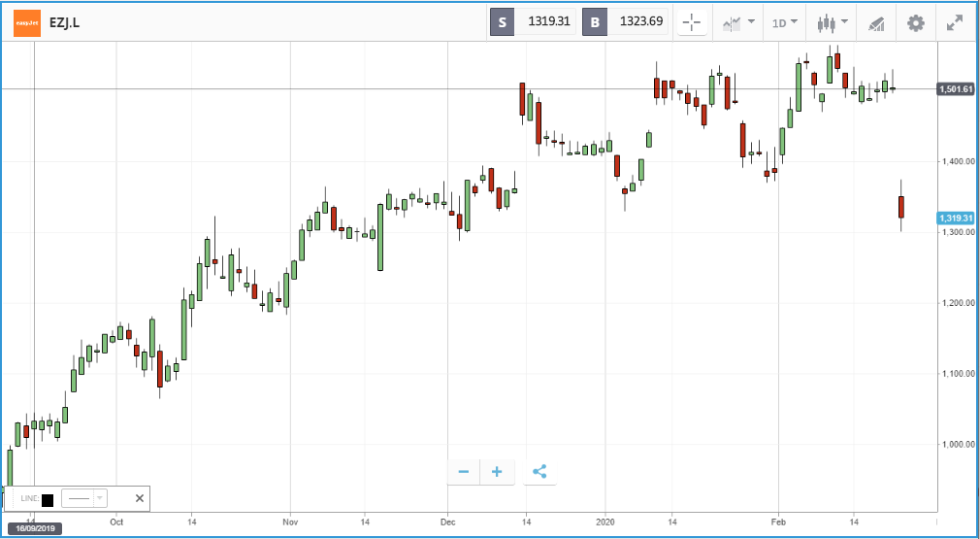Share the chart via share icon
This screenshot has height=539, width=980.
(x=540, y=471)
